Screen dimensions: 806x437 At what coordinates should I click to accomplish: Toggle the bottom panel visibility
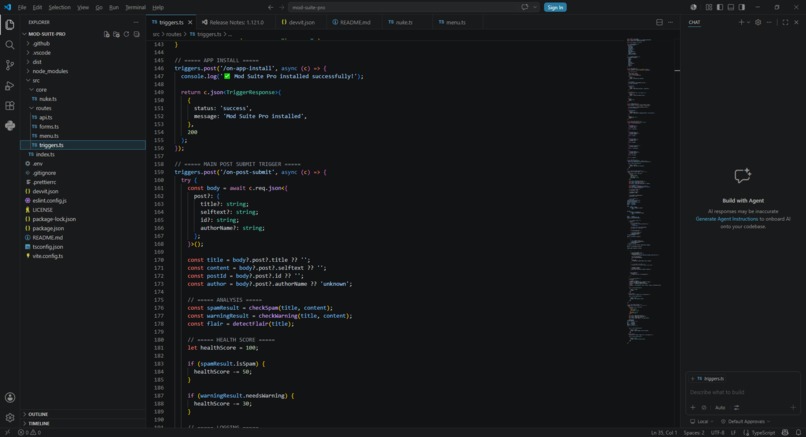click(x=730, y=7)
